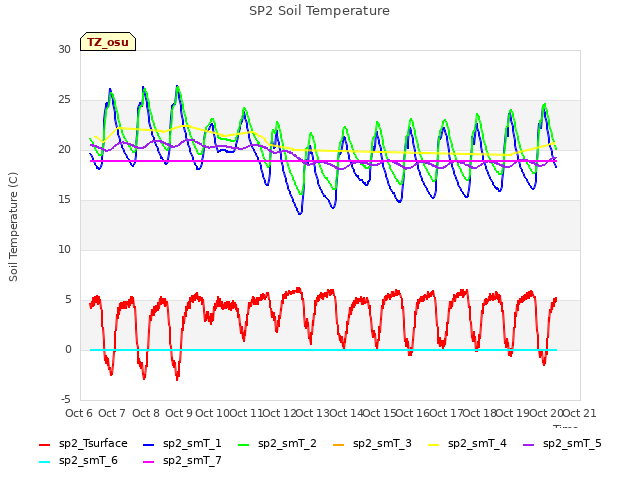Click the red sp2_Tsurface legend swatch
Screen dimensions: 640x480
click(x=44, y=444)
